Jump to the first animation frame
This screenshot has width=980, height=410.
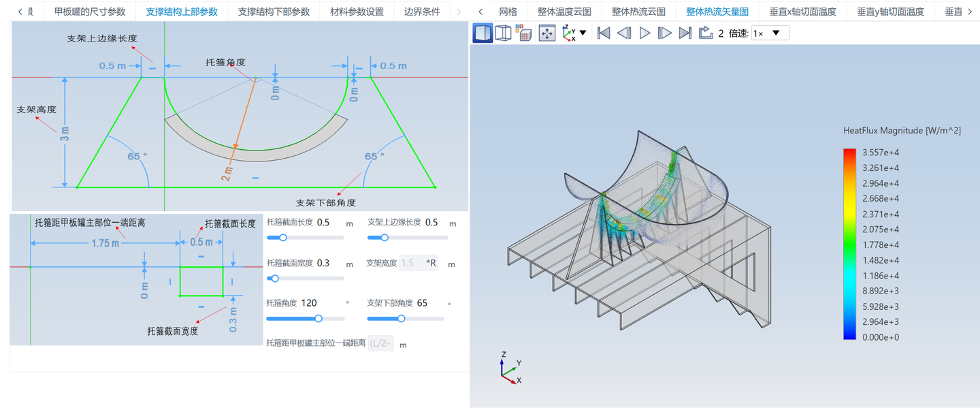pos(603,33)
